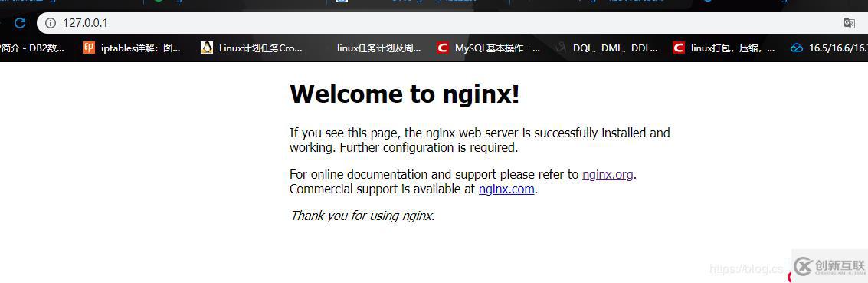Click the text "For online documentation and support"

tap(393, 174)
